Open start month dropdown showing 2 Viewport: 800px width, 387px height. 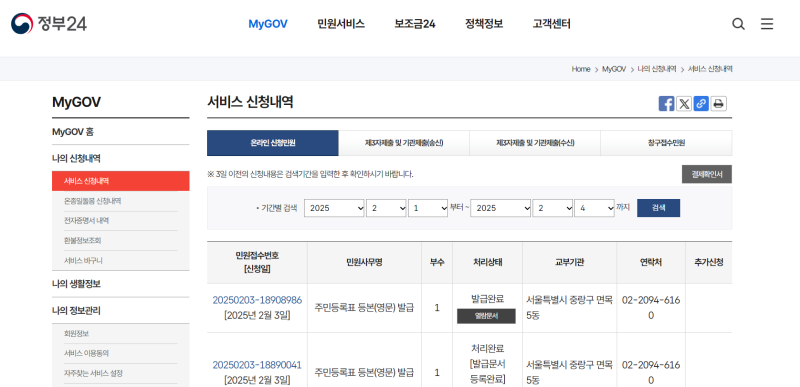click(x=386, y=208)
